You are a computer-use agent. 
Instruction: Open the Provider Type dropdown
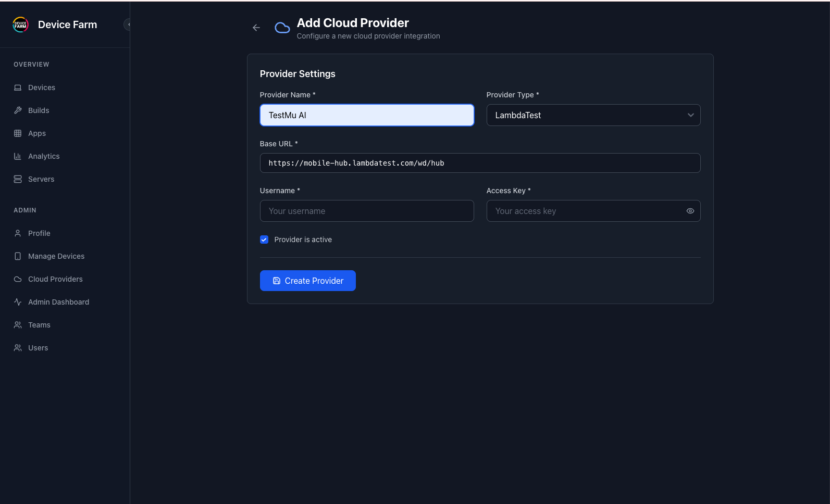pos(593,115)
